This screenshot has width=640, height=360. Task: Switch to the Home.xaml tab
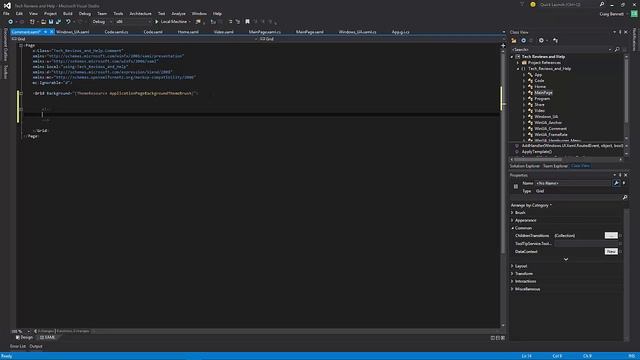point(188,32)
